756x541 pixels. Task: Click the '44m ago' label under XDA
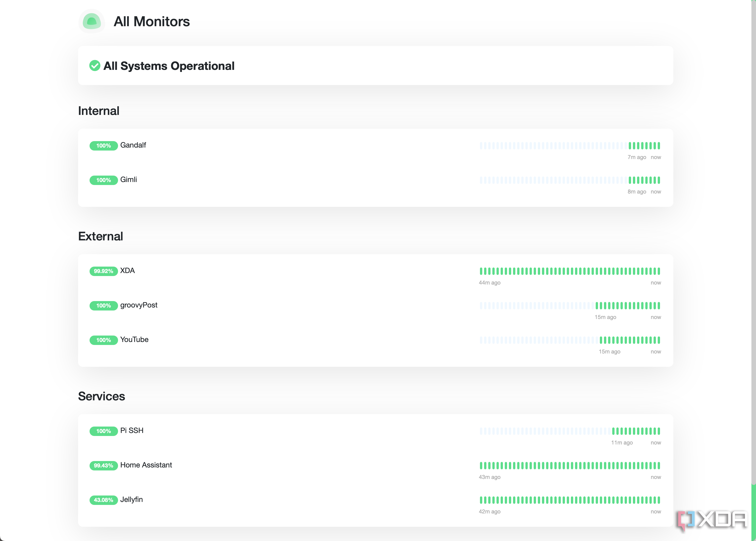[x=489, y=282]
